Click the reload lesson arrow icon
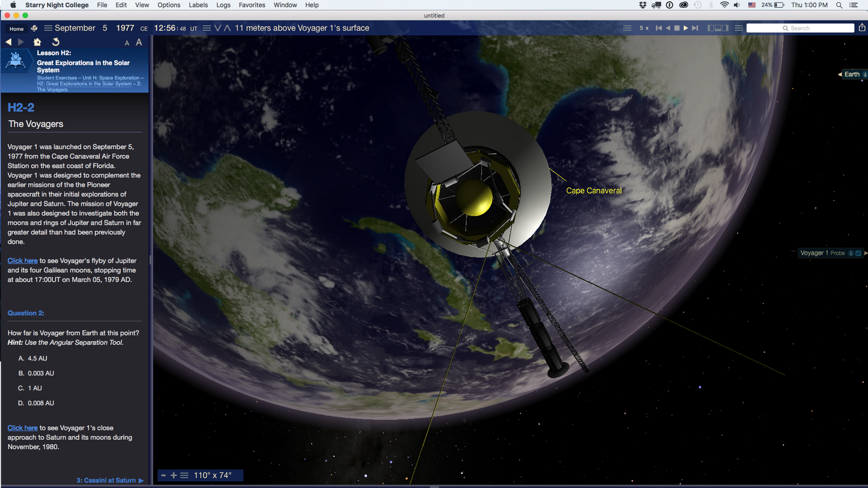The width and height of the screenshot is (868, 488). coord(55,42)
